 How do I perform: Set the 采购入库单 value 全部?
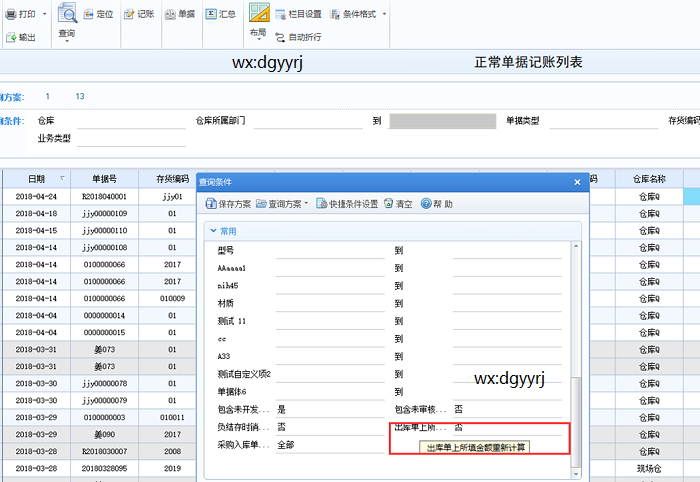(330, 445)
